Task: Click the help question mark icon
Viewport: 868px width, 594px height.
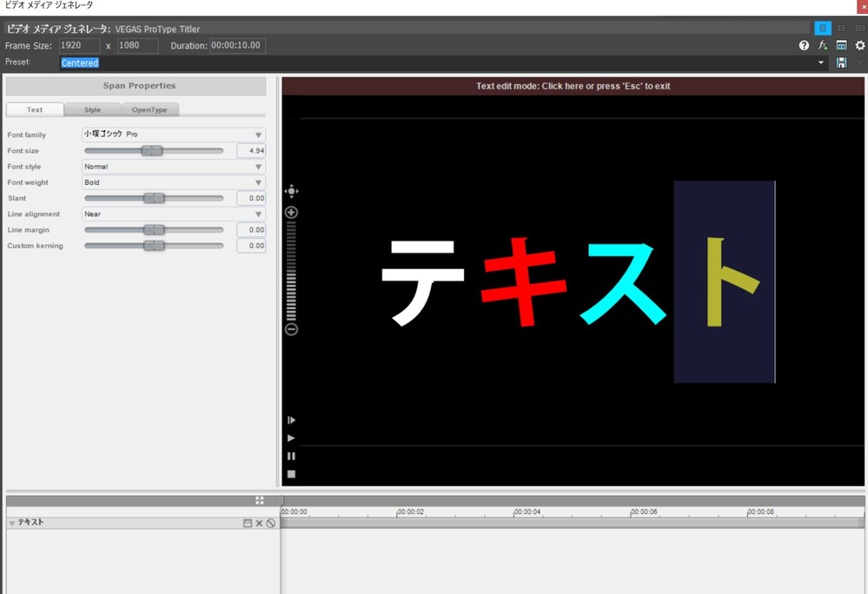Action: pos(804,45)
